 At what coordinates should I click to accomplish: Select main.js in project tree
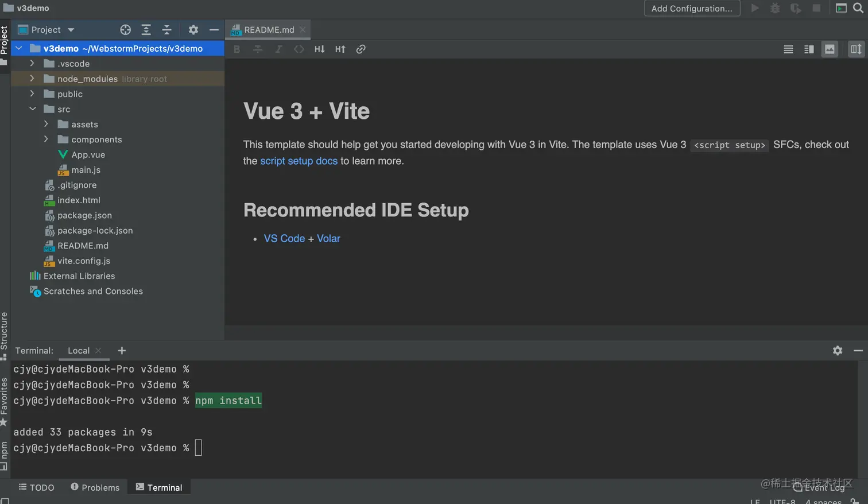click(x=86, y=170)
